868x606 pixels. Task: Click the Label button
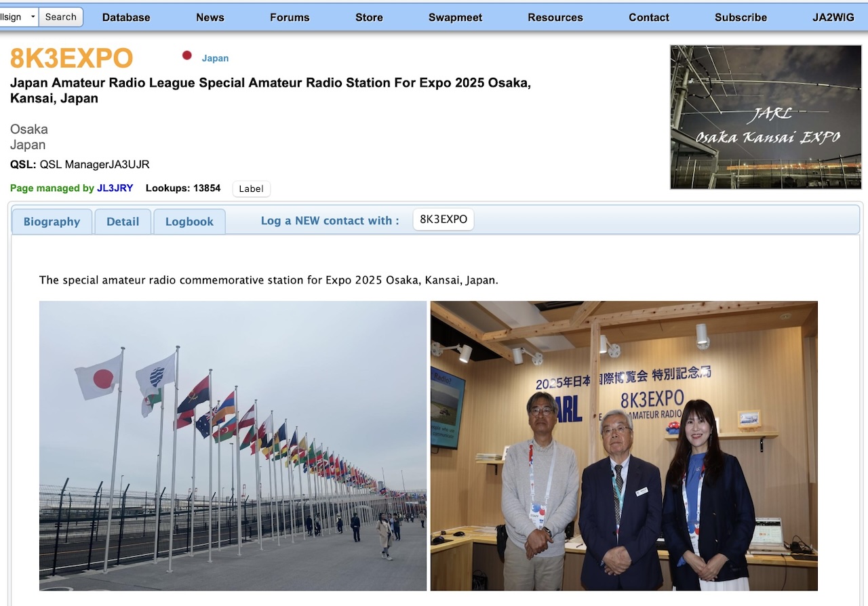(x=251, y=189)
